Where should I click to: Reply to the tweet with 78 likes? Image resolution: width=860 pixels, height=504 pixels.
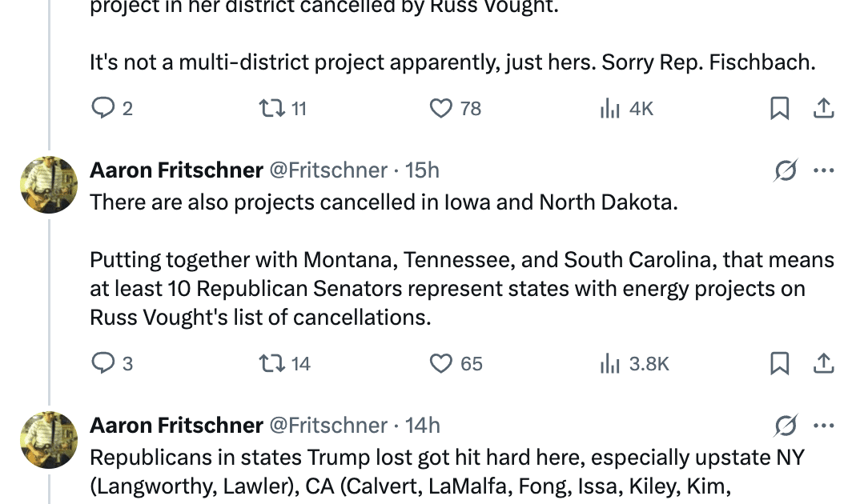[103, 108]
